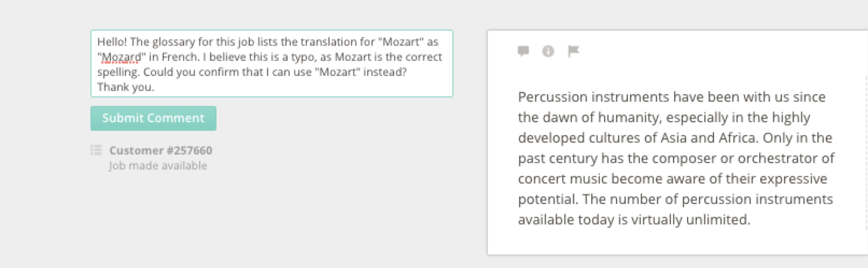
Task: Click the list icon beside Customer #257660
Action: click(96, 150)
